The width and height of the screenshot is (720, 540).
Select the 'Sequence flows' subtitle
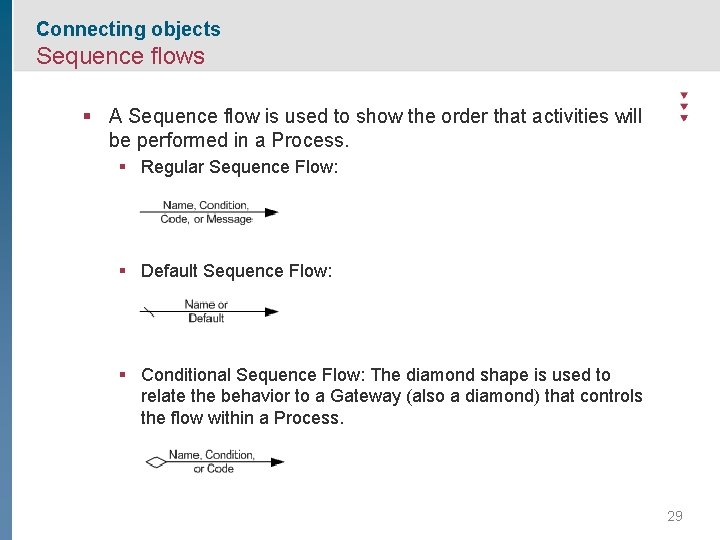(120, 56)
